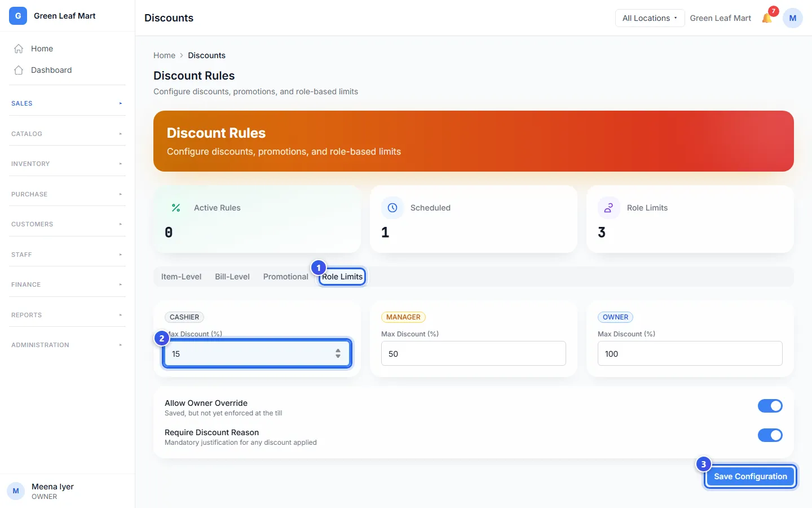Open the notifications bell icon
The image size is (812, 508).
pos(767,18)
